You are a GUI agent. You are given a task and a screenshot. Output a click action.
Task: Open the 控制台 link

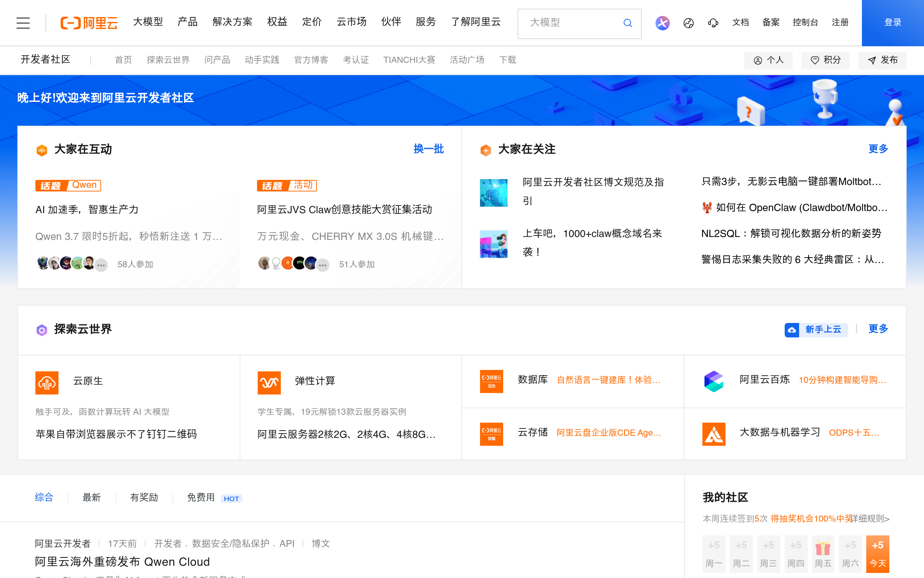805,22
